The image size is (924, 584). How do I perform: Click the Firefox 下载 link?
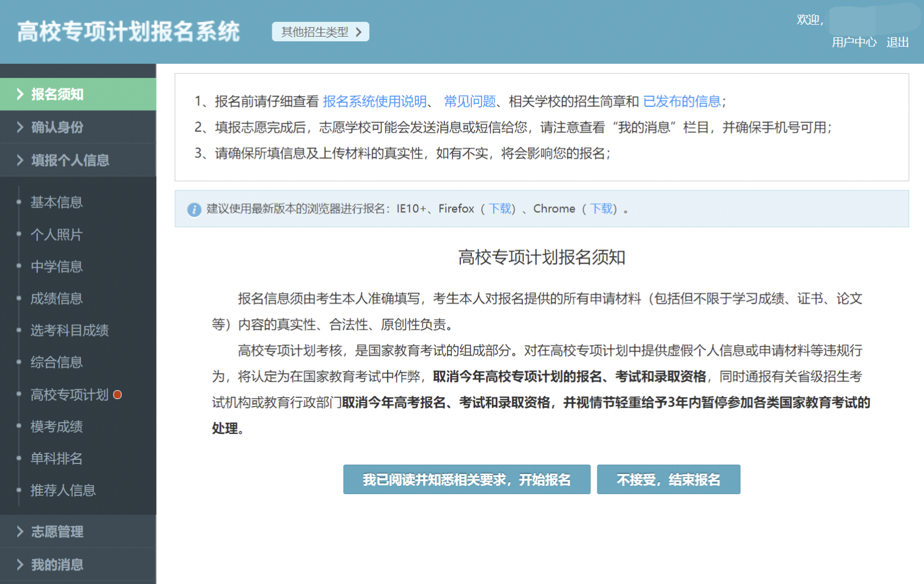(500, 209)
